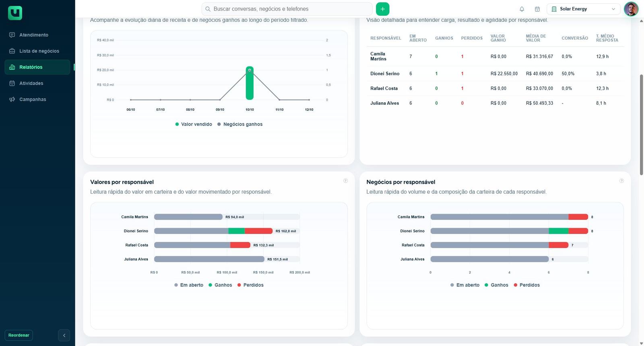Select Camila Martins in the table
Image resolution: width=644 pixels, height=346 pixels.
click(x=378, y=56)
